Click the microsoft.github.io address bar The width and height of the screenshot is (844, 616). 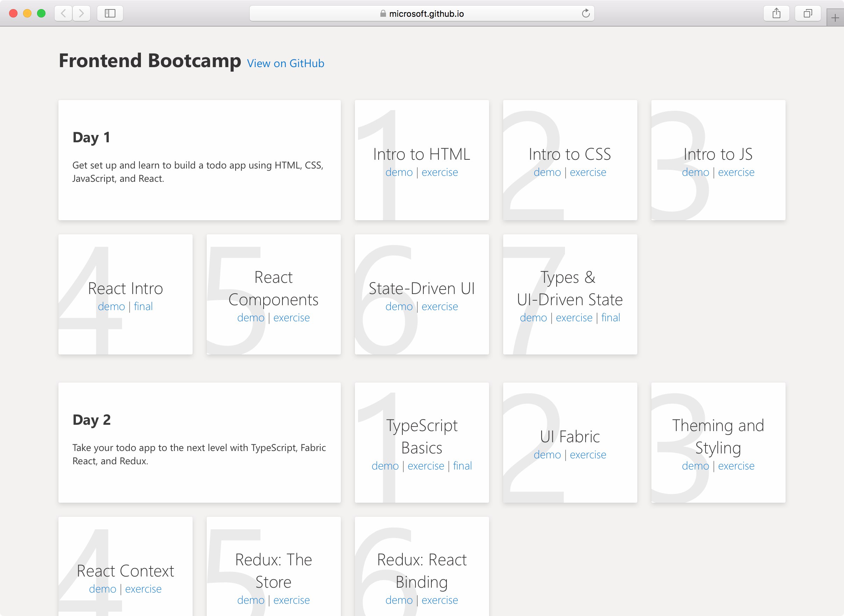coord(422,13)
